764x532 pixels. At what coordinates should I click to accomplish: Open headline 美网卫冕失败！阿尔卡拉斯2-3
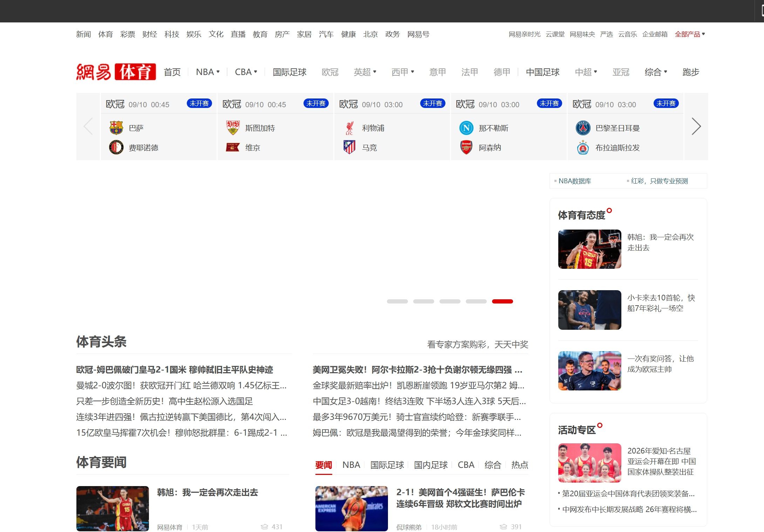pos(417,370)
